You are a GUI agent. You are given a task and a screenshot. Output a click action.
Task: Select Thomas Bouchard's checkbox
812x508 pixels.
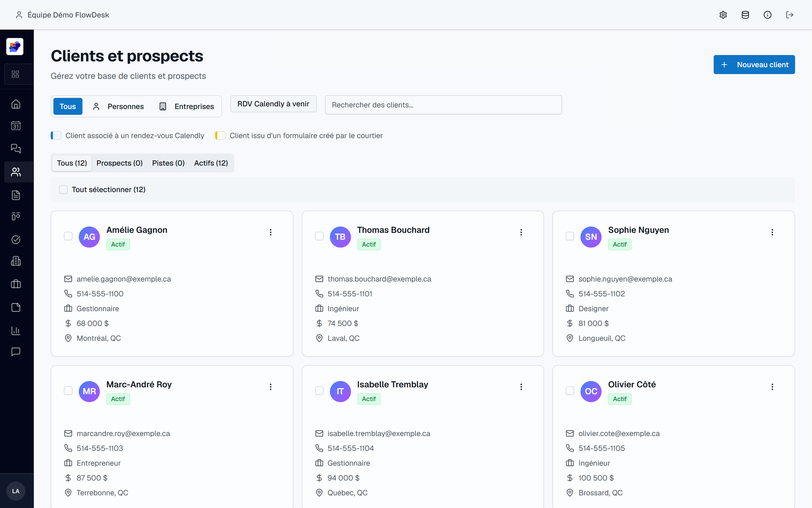coord(319,236)
